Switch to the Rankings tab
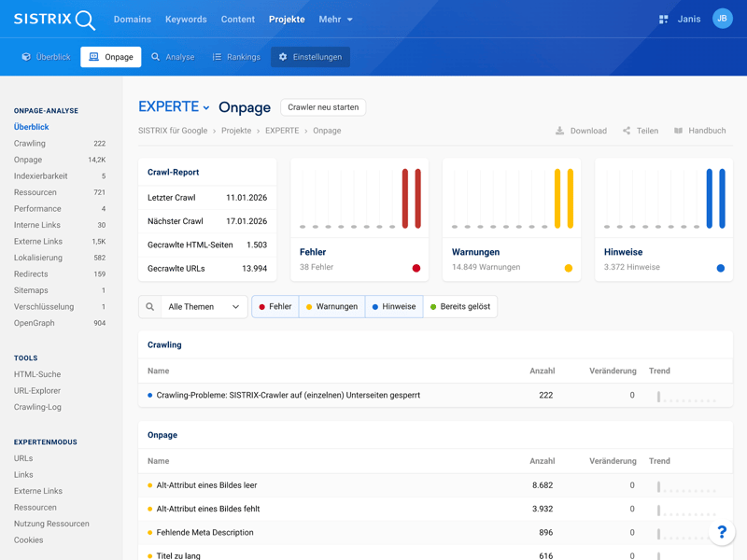Screen dimensions: 747x560 coord(235,57)
